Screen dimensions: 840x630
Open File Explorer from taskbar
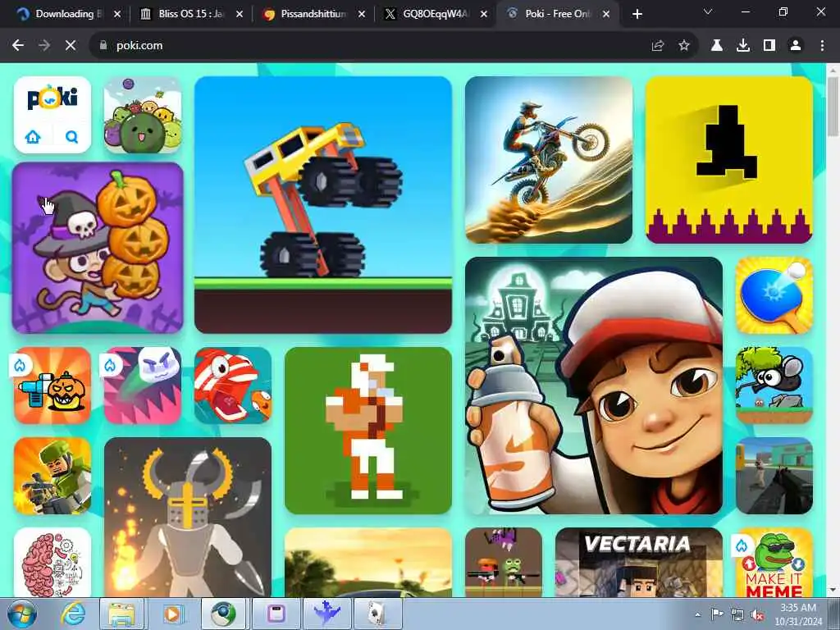pyautogui.click(x=122, y=614)
